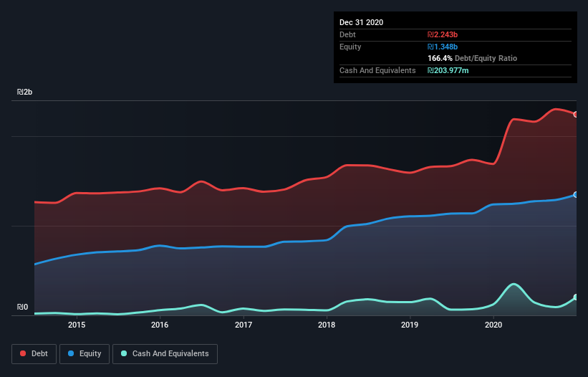The height and width of the screenshot is (377, 588).
Task: Click the ₪203.977m cash value
Action: coord(448,70)
